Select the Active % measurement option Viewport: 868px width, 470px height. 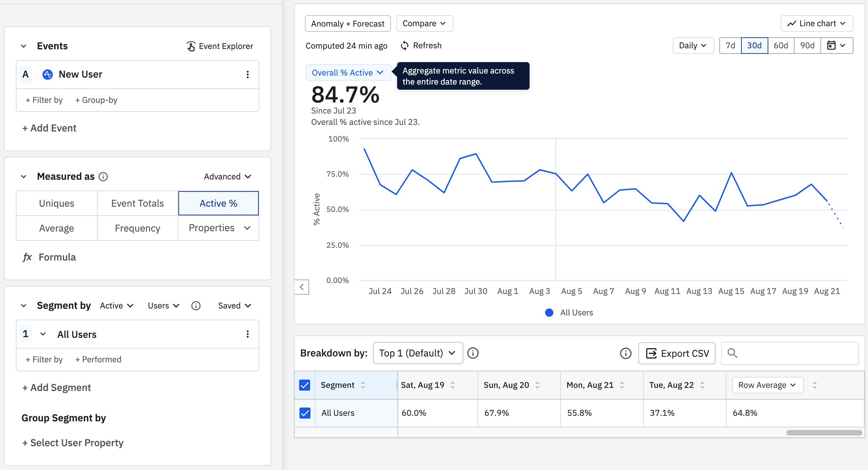(x=218, y=203)
